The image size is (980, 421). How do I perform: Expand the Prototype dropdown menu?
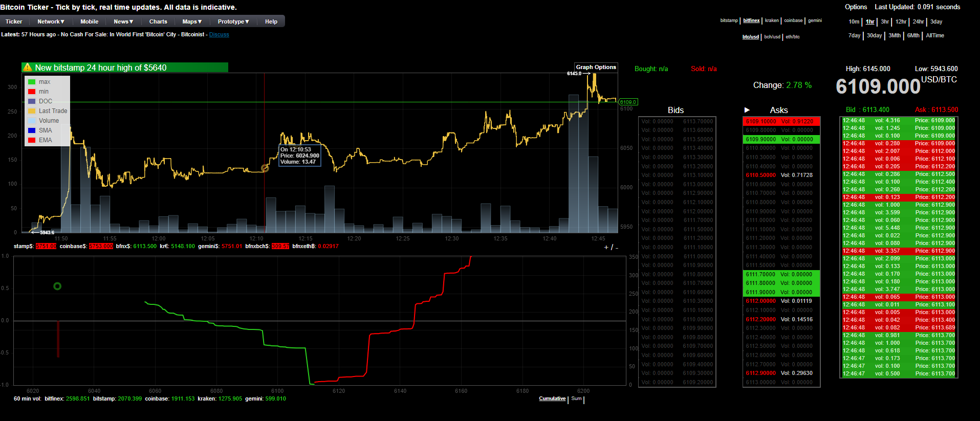tap(233, 21)
